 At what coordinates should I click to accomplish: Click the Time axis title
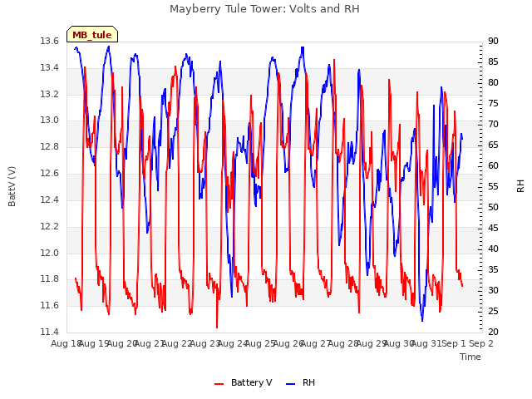click(x=470, y=357)
